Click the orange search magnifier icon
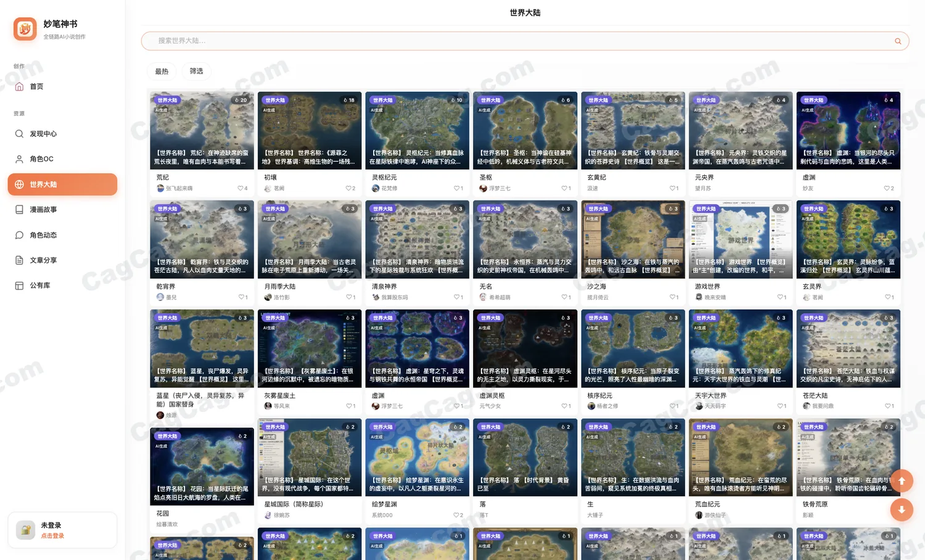 coord(898,41)
